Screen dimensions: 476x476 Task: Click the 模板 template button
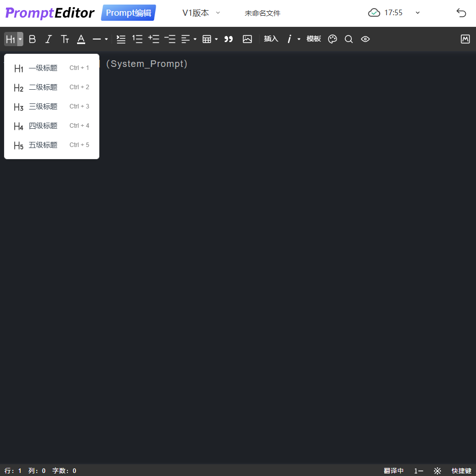click(x=314, y=39)
